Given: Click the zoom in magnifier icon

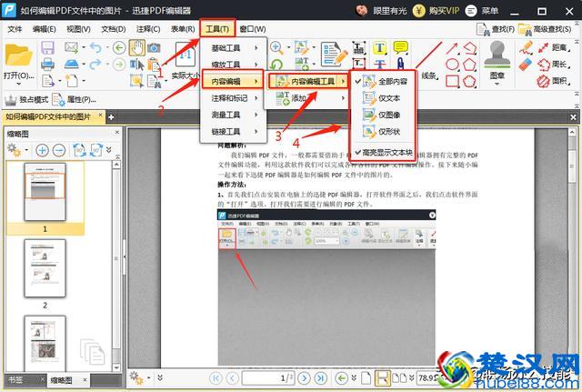Looking at the screenshot, I should (276, 47).
